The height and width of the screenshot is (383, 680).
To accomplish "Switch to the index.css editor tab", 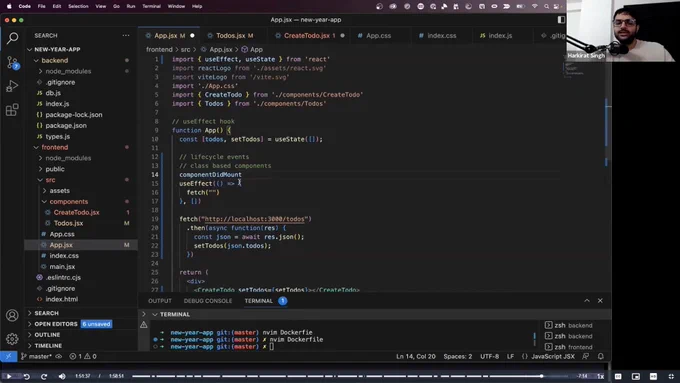I will (x=441, y=36).
